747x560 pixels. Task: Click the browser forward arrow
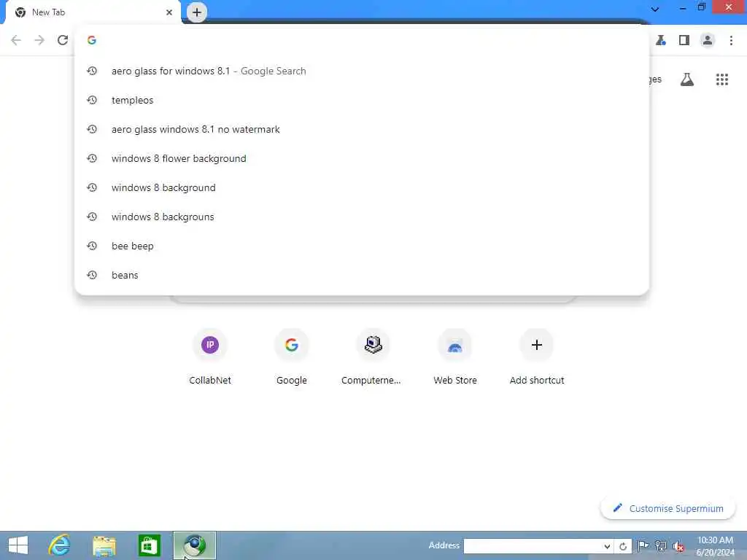tap(39, 41)
